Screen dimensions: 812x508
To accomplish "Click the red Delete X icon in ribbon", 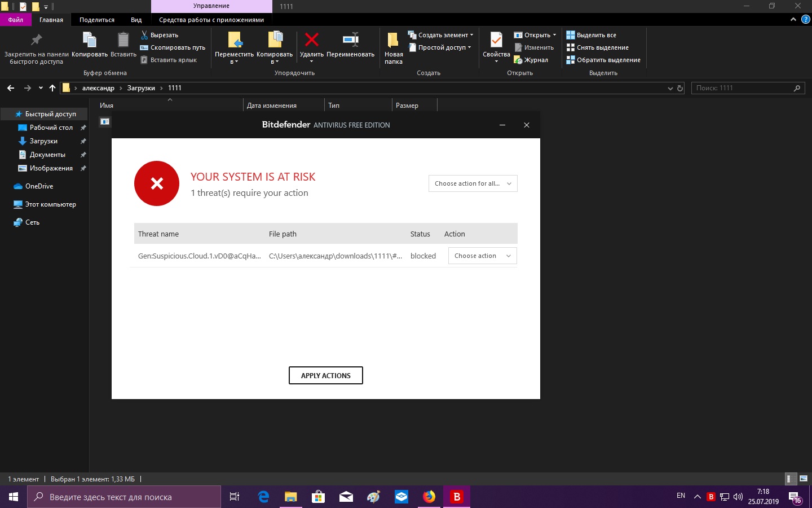I will coord(311,40).
